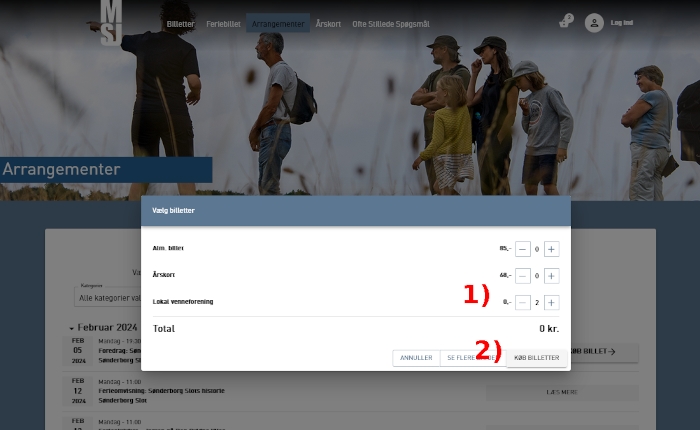Click the user account avatar icon
This screenshot has width=700, height=430.
click(594, 23)
